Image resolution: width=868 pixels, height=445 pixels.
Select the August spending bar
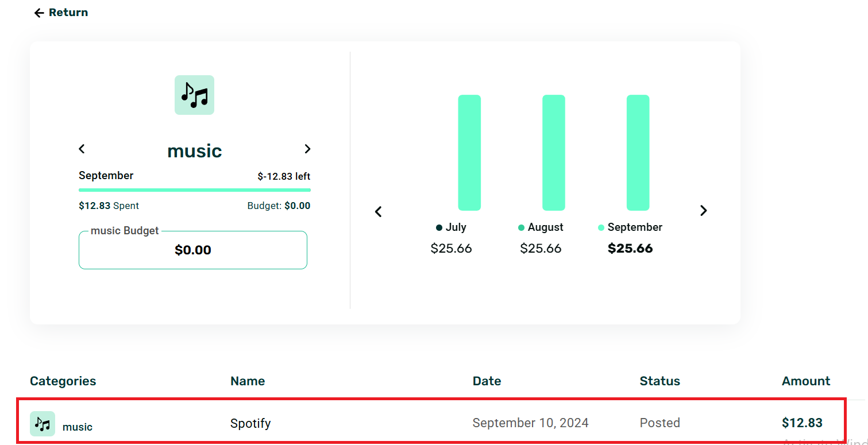[554, 153]
